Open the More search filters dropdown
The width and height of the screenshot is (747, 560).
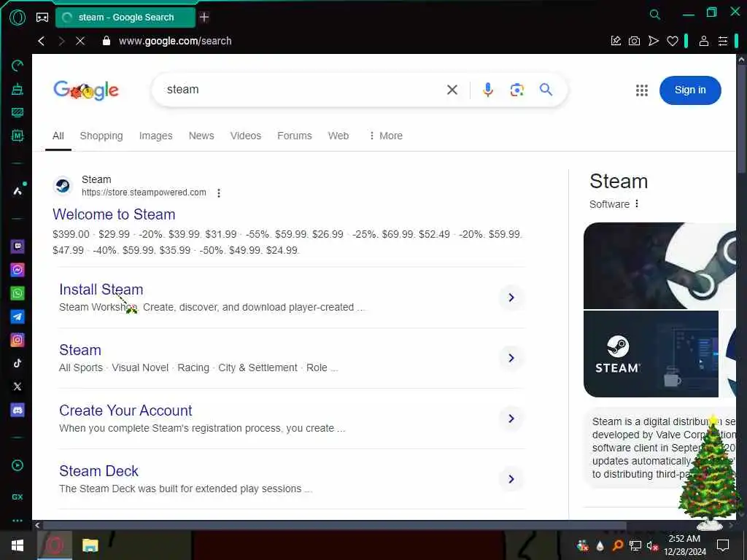[x=386, y=136]
